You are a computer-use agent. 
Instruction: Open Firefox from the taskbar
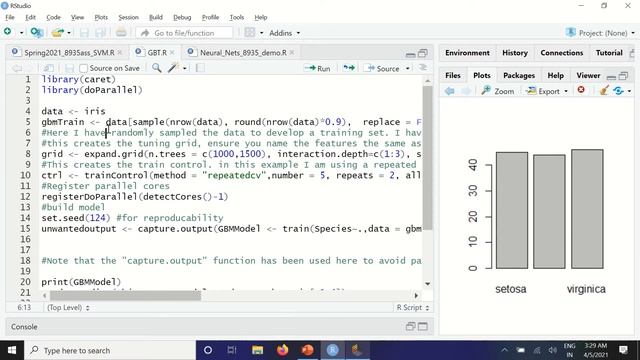coord(282,350)
